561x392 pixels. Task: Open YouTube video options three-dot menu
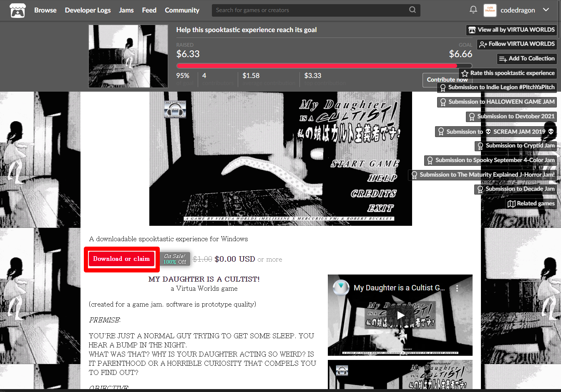(457, 288)
